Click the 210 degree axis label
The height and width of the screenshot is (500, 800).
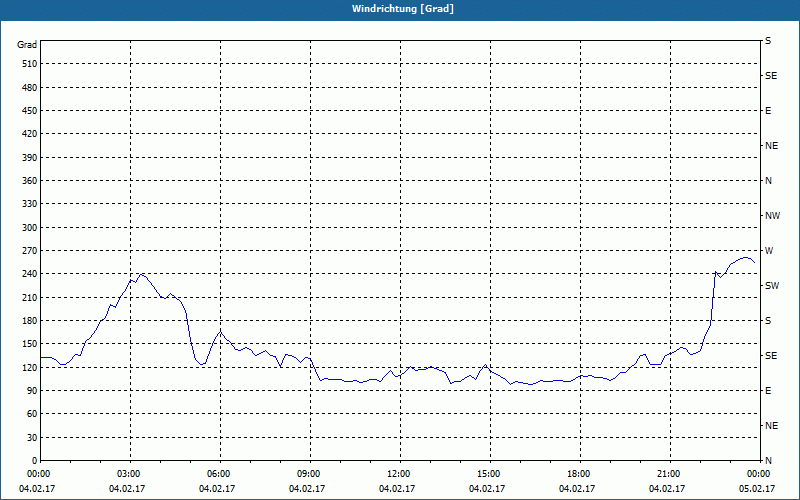30,297
